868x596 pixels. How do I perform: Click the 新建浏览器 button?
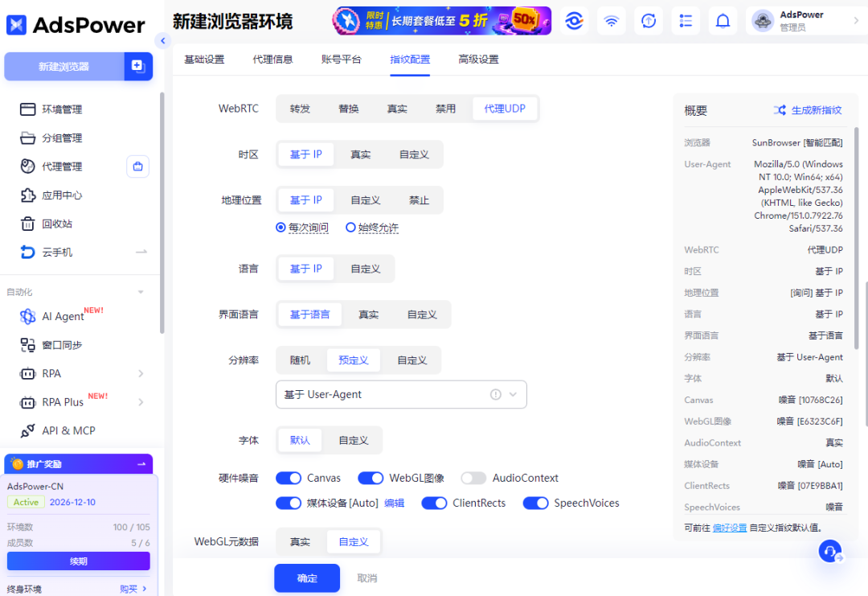click(63, 67)
